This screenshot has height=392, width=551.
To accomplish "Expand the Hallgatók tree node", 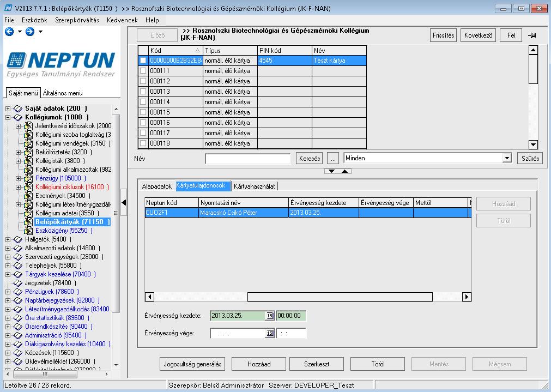I will tap(8, 239).
